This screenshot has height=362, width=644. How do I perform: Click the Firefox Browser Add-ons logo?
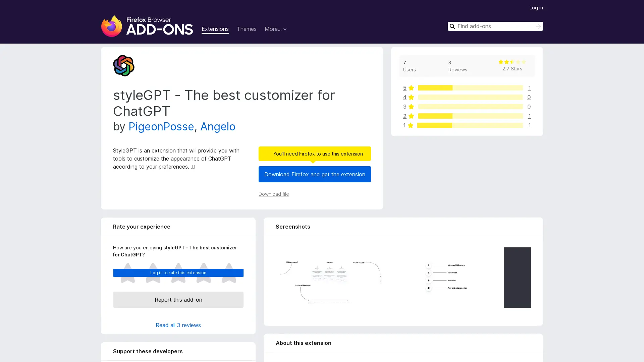(x=147, y=26)
